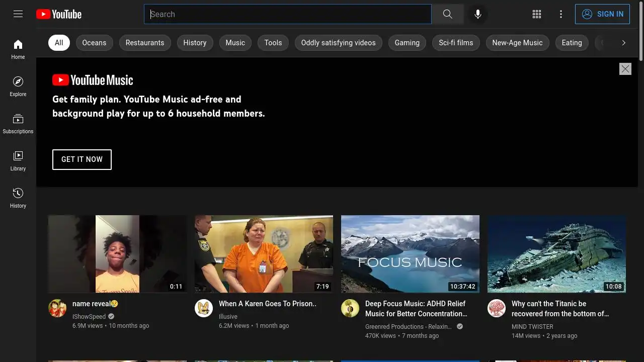Viewport: 644px width, 362px height.
Task: Click the search magnifier button
Action: point(447,14)
